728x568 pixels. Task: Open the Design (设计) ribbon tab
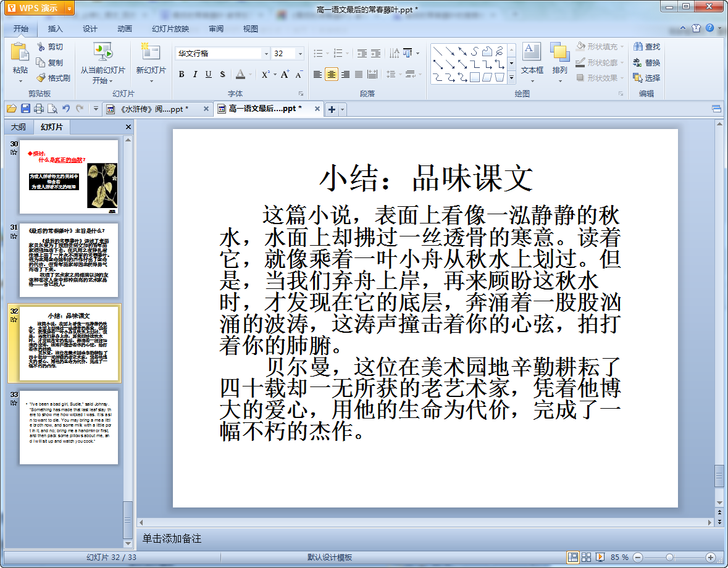coord(90,29)
